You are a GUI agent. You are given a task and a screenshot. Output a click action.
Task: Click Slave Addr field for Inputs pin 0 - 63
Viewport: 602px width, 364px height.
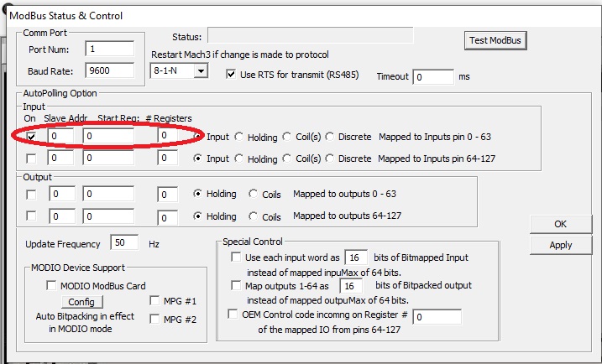point(60,136)
